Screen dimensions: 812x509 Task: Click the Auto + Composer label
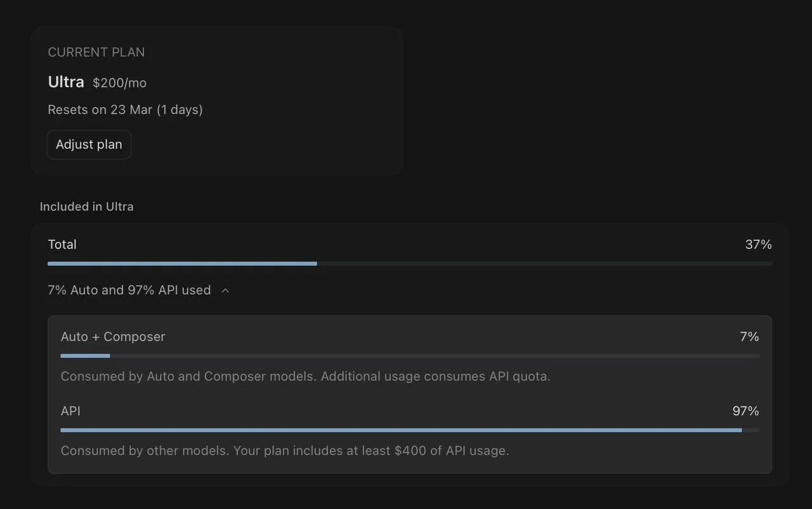pyautogui.click(x=113, y=337)
